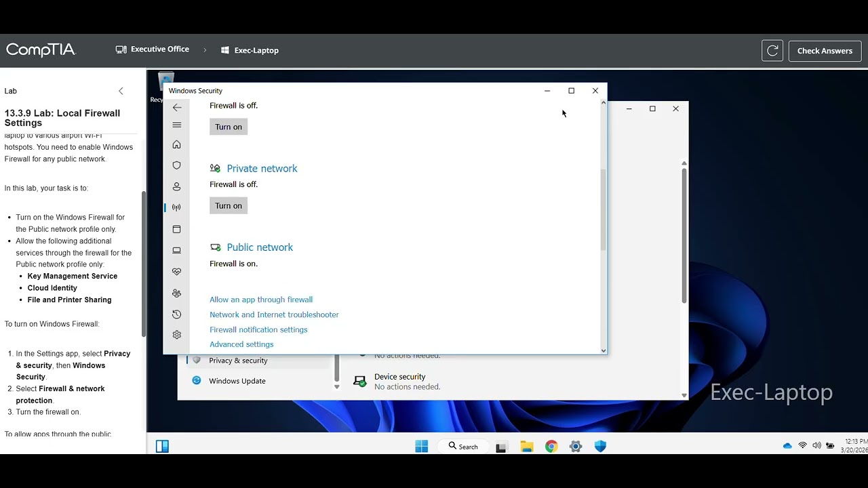
Task: Click the battery tray icon
Action: point(830,445)
